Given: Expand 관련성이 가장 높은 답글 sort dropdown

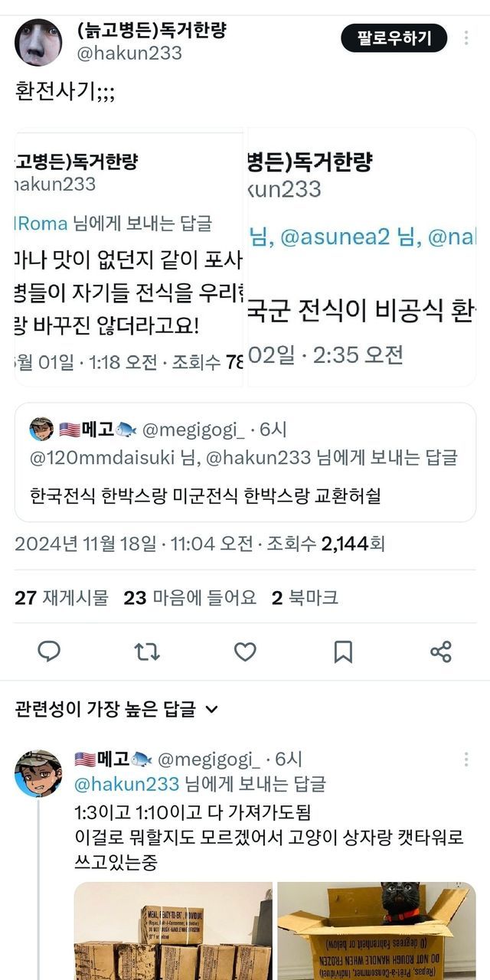Looking at the screenshot, I should click(116, 709).
